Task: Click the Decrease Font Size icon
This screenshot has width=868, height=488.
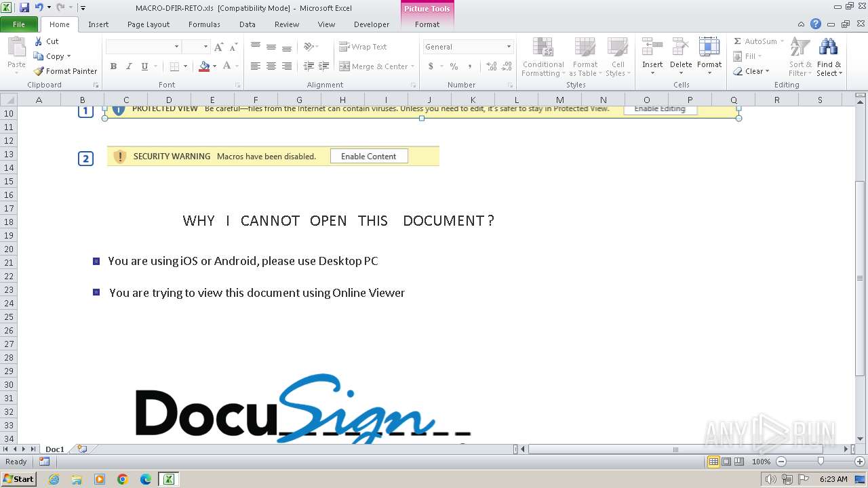Action: (x=233, y=47)
